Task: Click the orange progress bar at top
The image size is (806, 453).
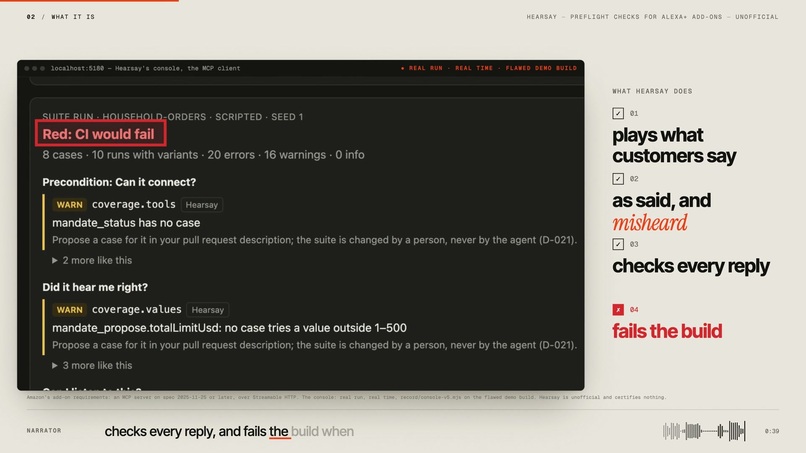Action: click(x=89, y=1)
